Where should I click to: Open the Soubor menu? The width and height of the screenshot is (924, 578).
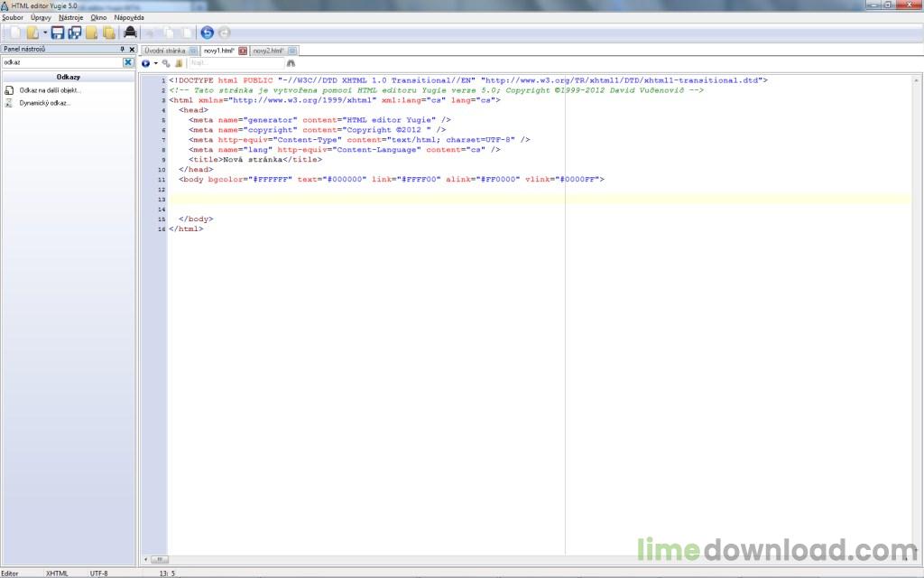[13, 18]
